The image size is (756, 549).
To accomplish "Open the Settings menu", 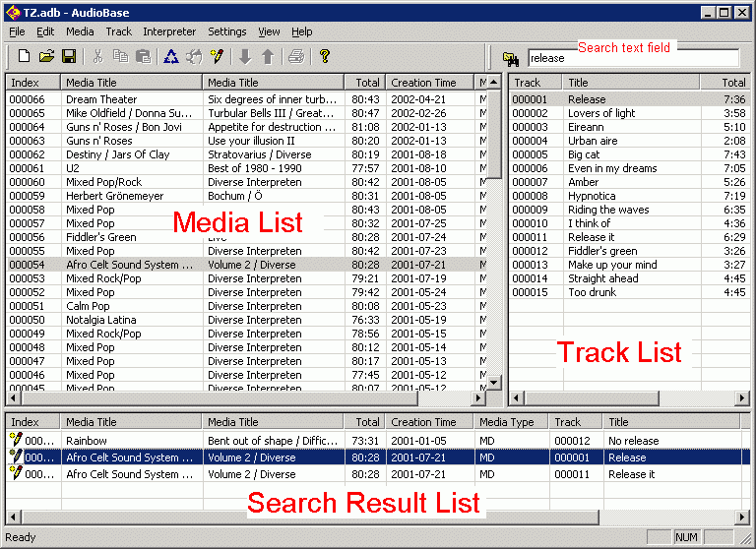I will point(227,31).
